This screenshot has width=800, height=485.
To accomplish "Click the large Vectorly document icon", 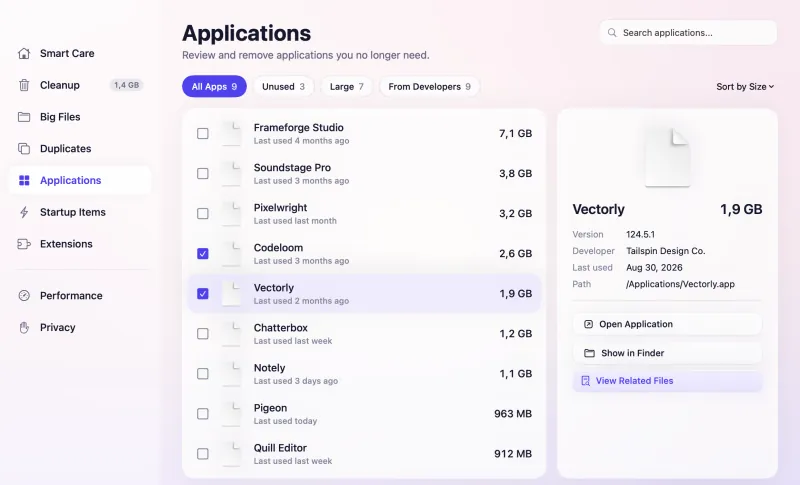I will tap(667, 157).
